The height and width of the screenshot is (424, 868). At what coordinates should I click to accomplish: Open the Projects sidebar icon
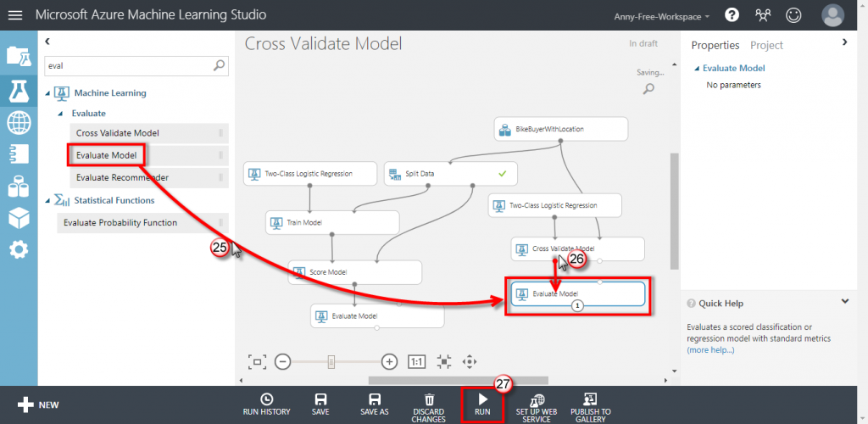click(19, 55)
